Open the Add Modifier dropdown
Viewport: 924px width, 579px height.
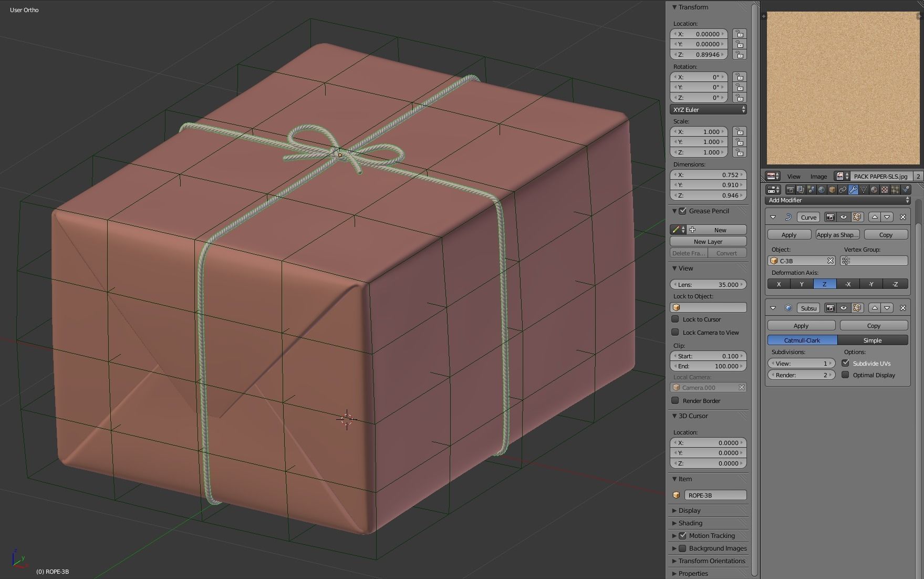click(838, 200)
